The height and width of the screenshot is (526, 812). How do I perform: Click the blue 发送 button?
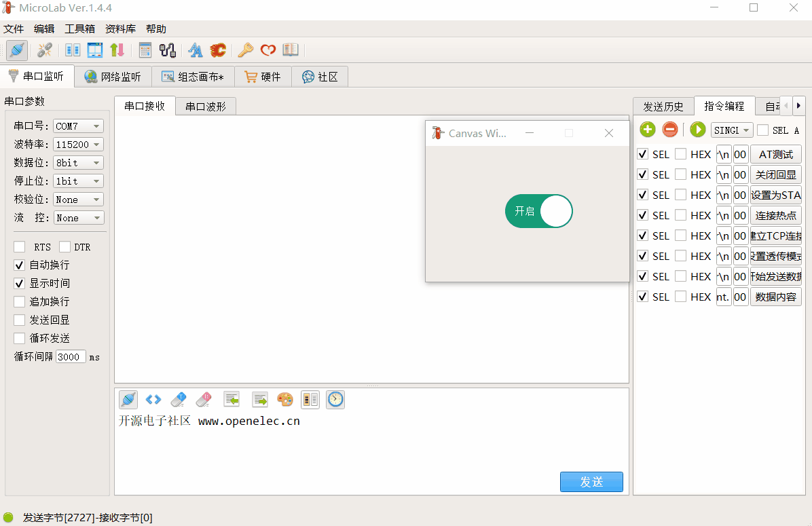click(591, 482)
